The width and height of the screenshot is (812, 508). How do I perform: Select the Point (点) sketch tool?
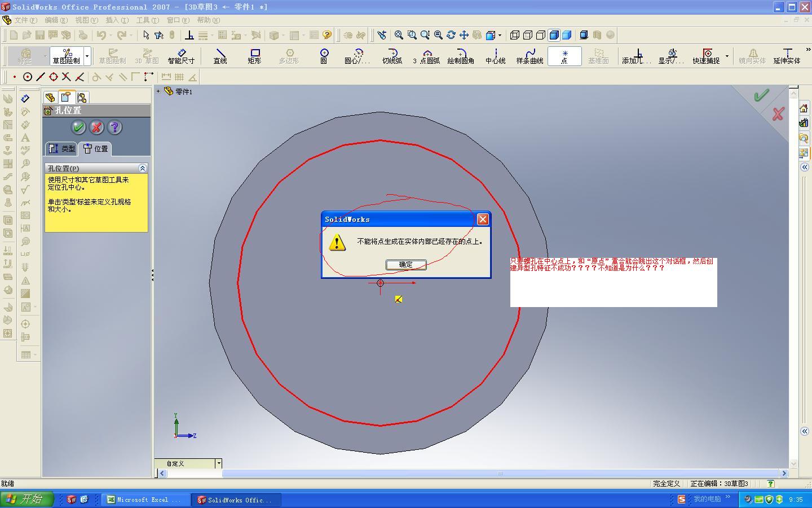tap(564, 56)
